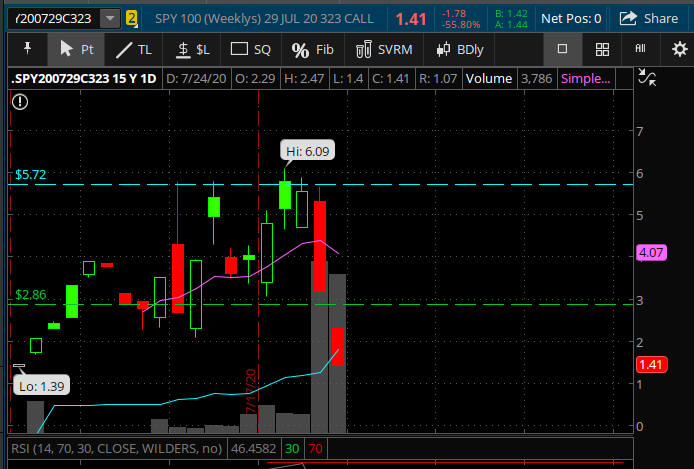Screen dimensions: 694x469
Task: Click the All charts button
Action: 640,49
